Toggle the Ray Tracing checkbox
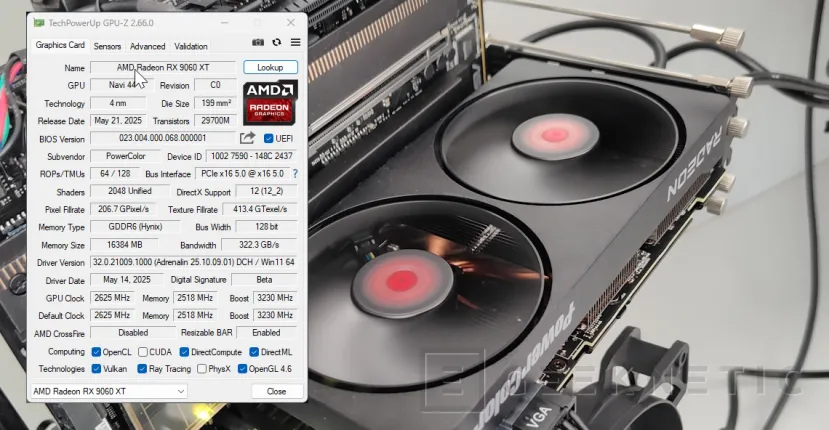Image resolution: width=829 pixels, height=430 pixels. tap(142, 369)
